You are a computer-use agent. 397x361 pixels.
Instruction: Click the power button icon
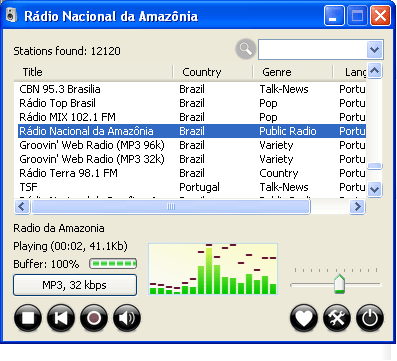(370, 318)
